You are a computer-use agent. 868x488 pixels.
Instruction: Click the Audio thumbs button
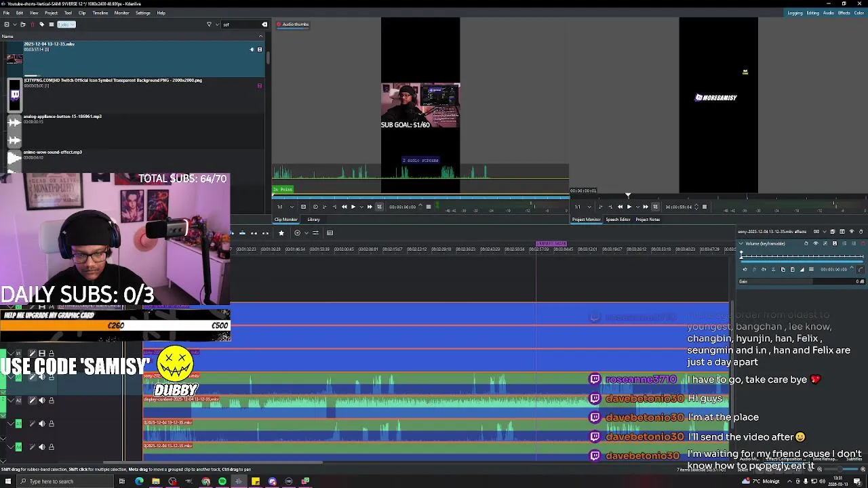[x=292, y=24]
